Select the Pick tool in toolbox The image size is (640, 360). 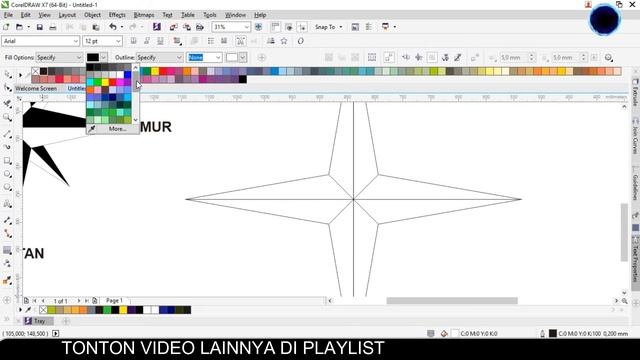point(7,75)
